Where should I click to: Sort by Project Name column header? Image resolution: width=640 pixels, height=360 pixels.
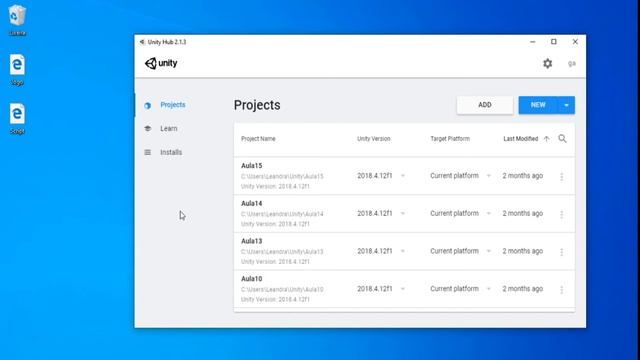(x=258, y=139)
